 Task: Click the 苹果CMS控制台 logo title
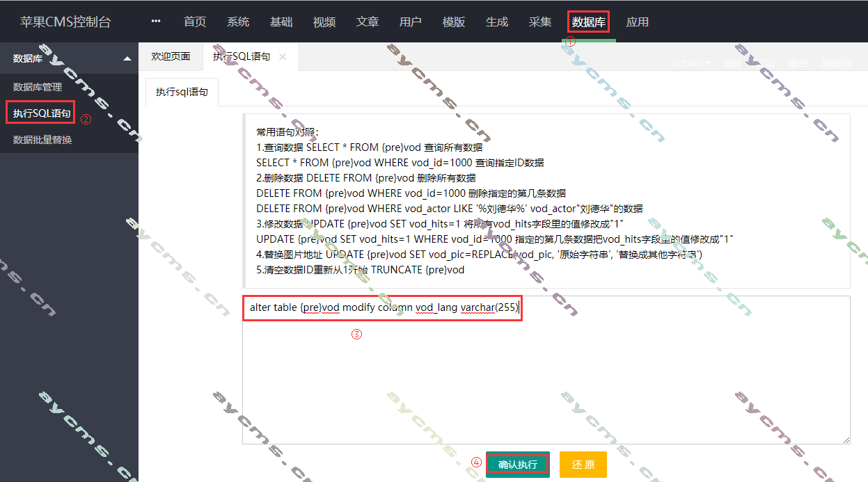tap(65, 22)
